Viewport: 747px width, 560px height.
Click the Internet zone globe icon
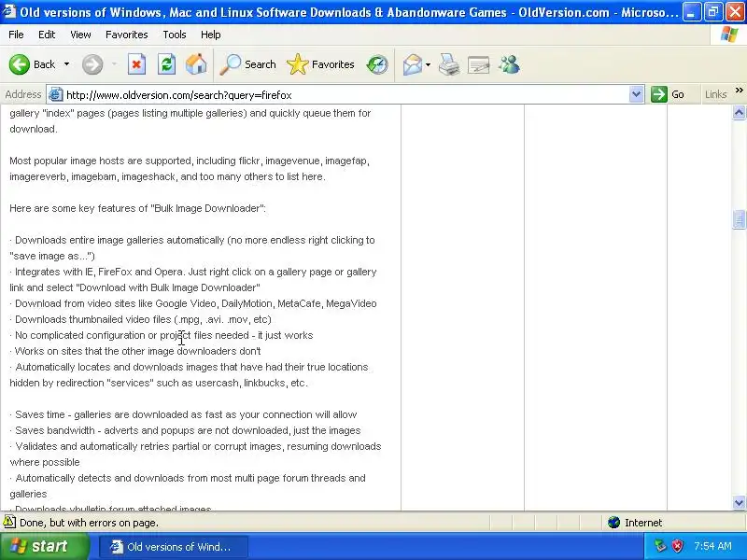click(614, 523)
